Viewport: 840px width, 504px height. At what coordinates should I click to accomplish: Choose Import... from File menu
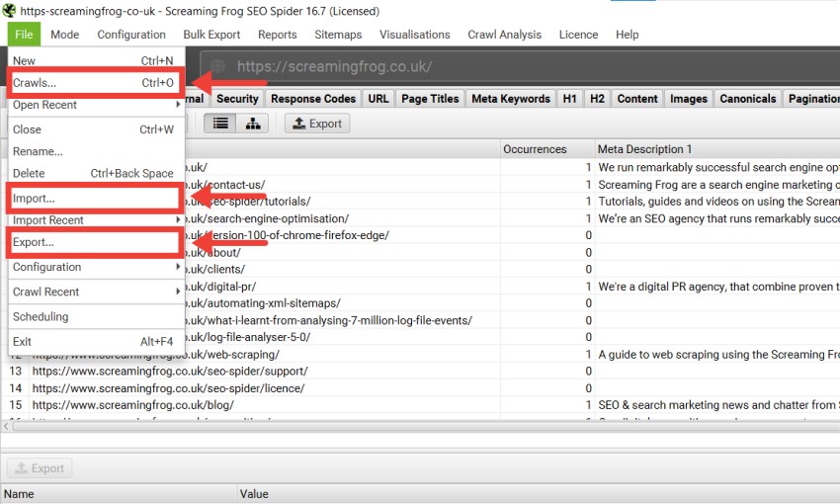tap(96, 199)
